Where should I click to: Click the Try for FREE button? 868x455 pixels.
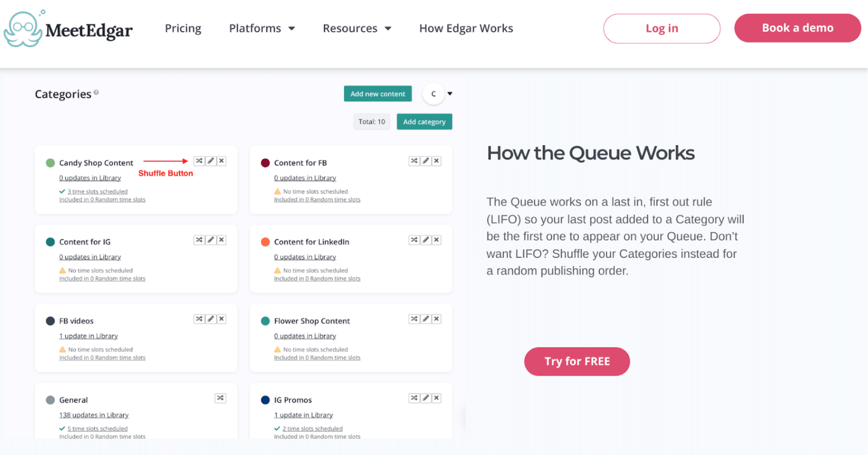tap(577, 361)
